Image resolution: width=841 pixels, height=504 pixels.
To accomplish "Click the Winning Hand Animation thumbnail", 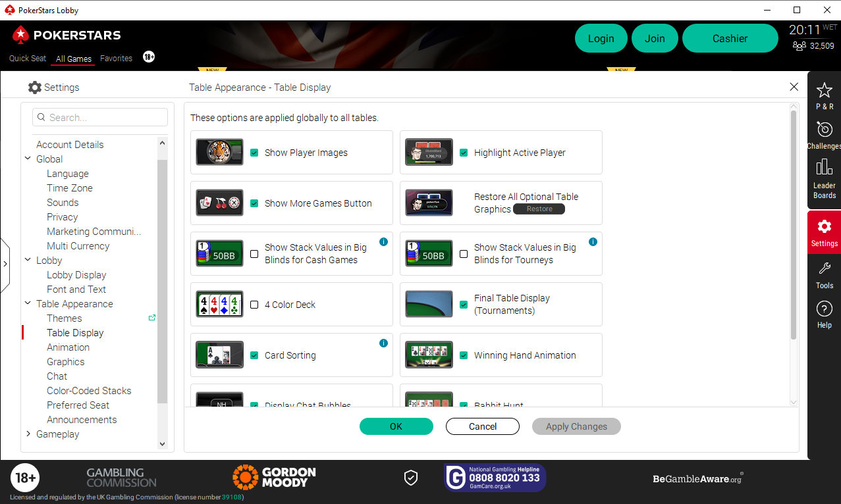I will point(429,355).
